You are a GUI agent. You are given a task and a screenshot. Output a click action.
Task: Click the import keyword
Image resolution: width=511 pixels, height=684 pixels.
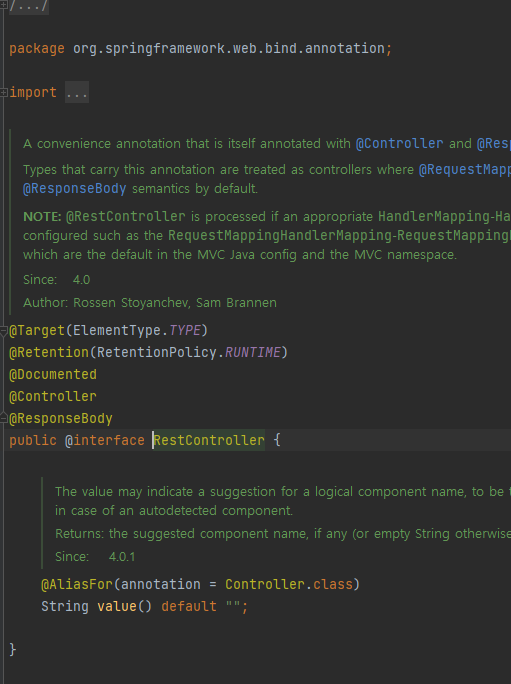(33, 92)
